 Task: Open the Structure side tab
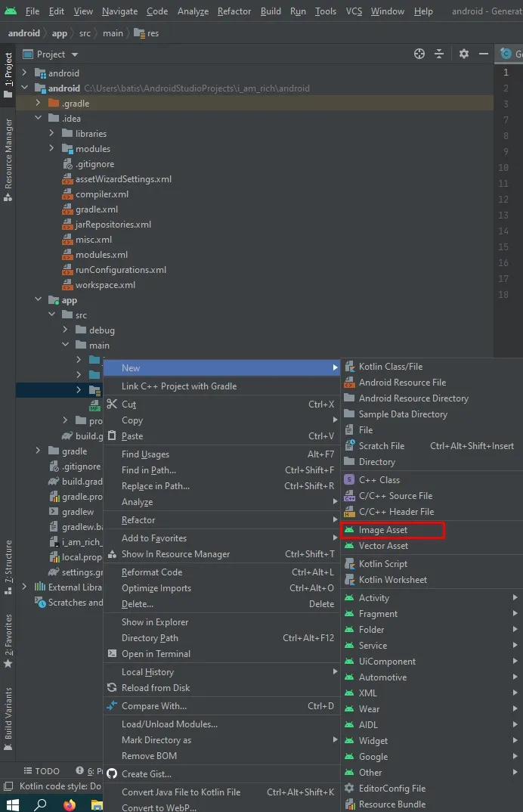[8, 568]
